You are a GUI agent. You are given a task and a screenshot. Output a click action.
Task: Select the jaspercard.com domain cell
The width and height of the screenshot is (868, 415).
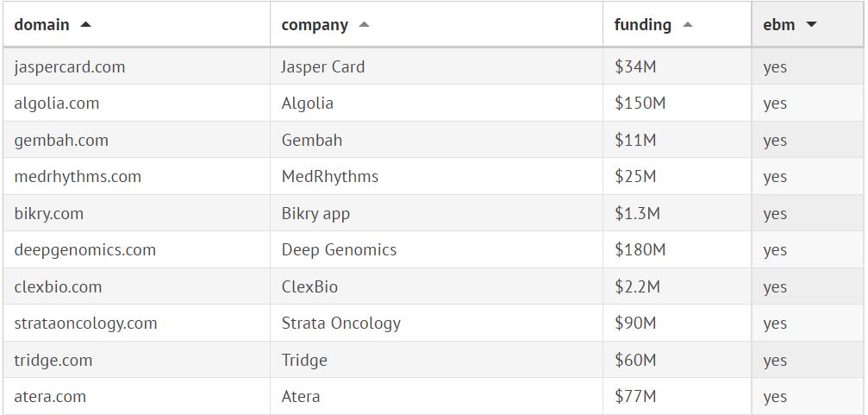pos(70,66)
